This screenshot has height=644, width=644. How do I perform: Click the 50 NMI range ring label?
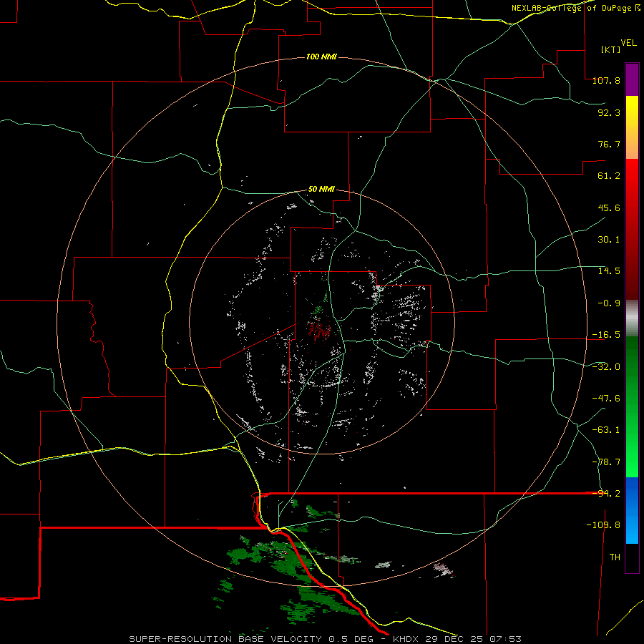321,190
